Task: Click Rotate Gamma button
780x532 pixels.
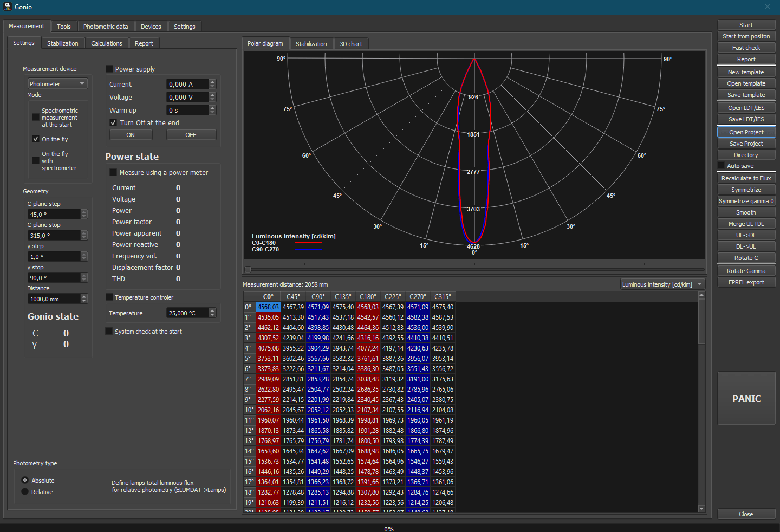Action: click(x=746, y=271)
